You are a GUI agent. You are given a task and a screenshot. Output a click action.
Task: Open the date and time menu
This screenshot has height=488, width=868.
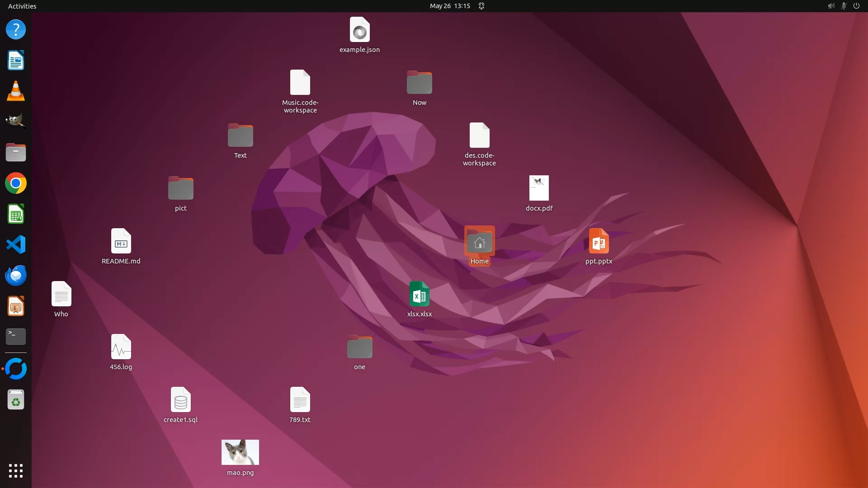point(449,6)
